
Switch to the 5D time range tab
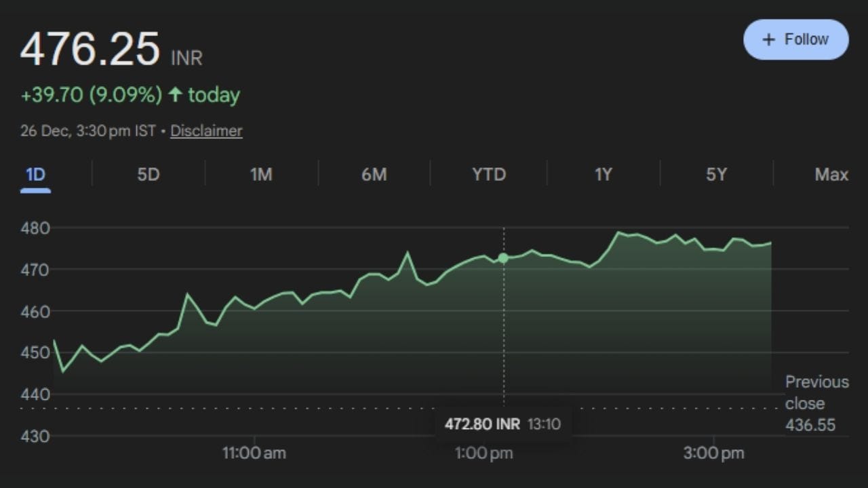[x=148, y=175]
